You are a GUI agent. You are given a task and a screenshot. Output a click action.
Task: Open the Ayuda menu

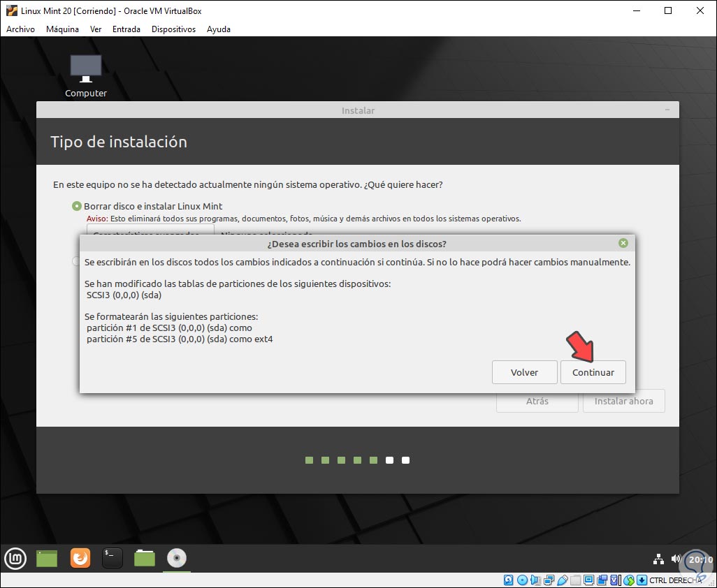(219, 29)
